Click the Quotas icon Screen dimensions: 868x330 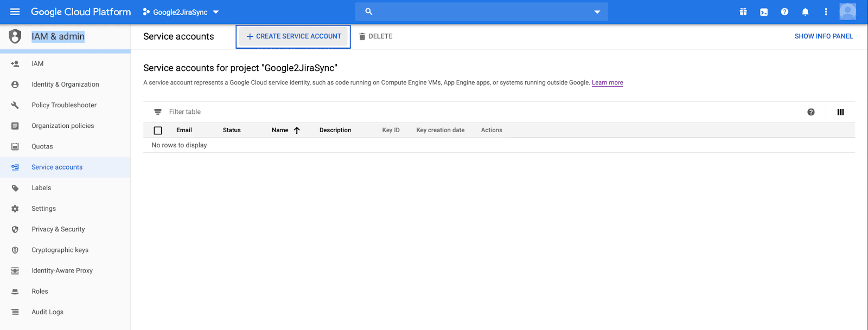click(15, 146)
